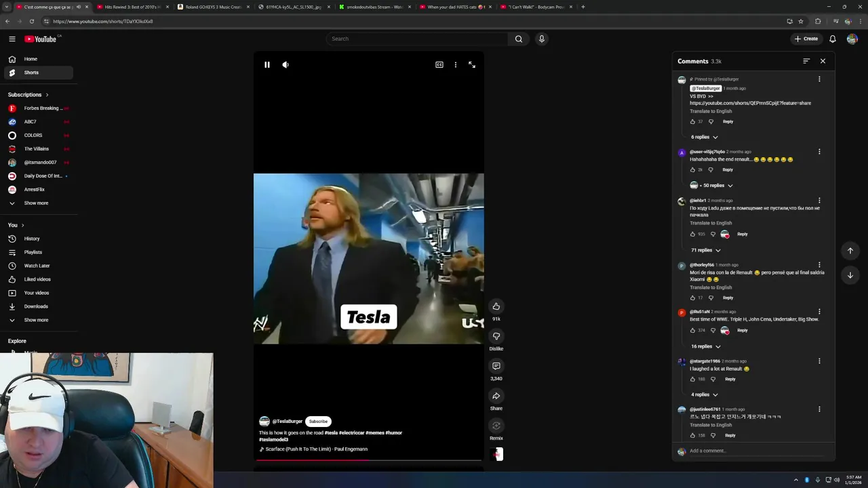
Task: Share the Short
Action: (496, 396)
